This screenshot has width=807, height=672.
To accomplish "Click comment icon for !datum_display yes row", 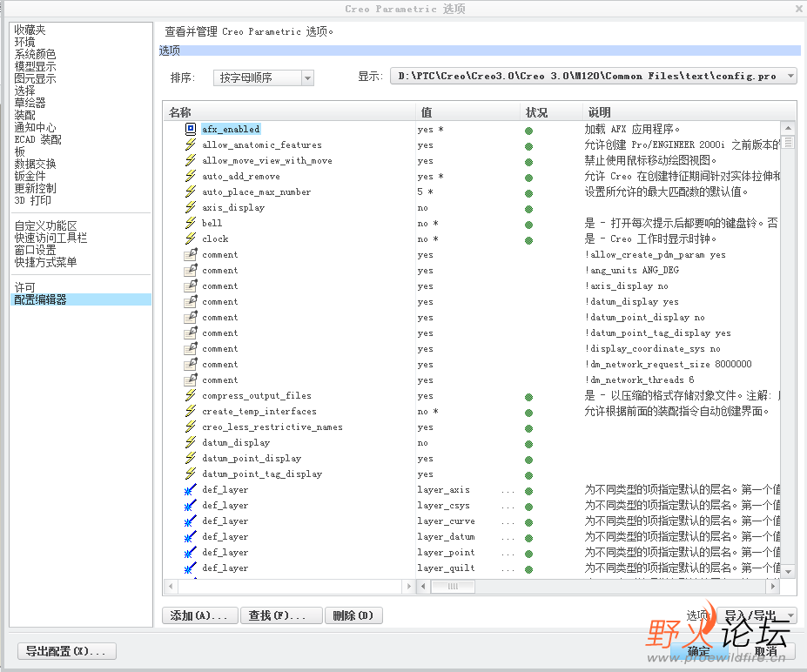I will [191, 301].
